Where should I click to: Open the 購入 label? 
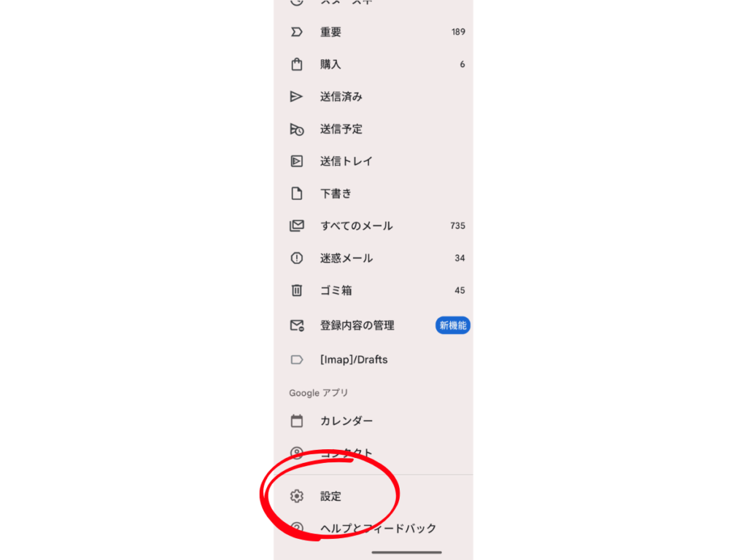[373, 64]
